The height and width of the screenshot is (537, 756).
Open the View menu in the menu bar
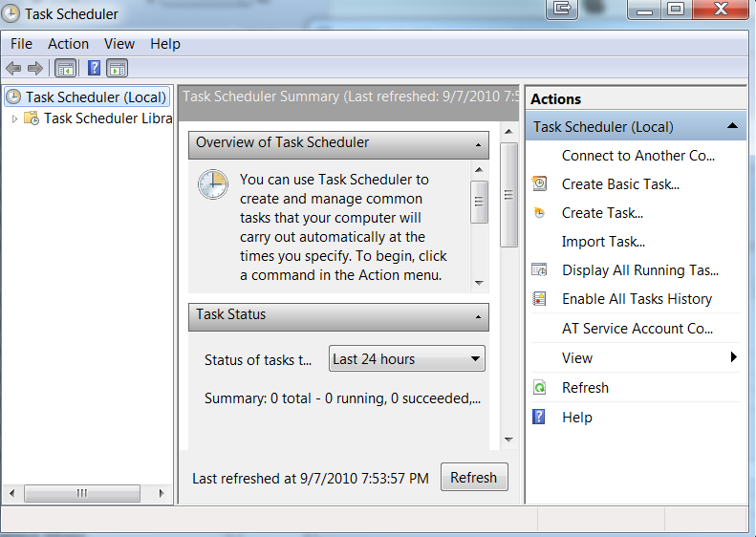click(x=119, y=44)
